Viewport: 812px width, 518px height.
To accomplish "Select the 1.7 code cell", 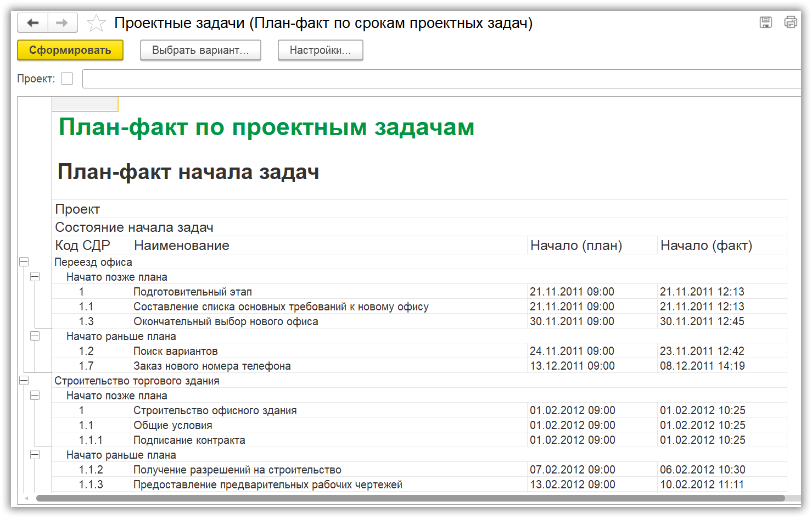I will pyautogui.click(x=92, y=366).
